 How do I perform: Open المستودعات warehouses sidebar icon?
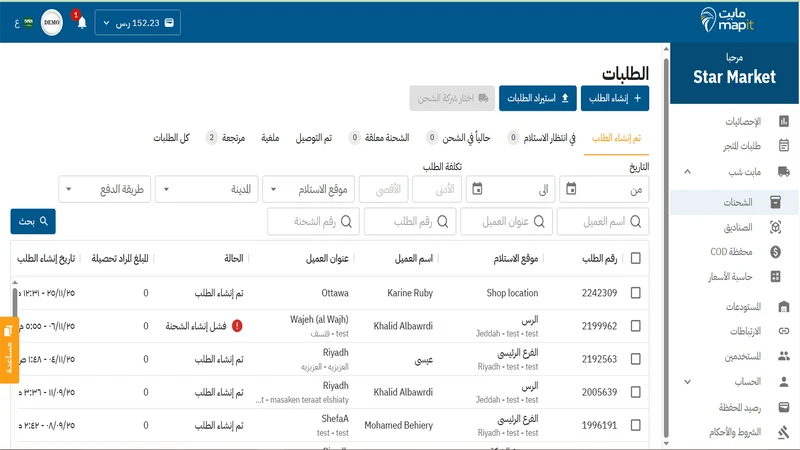784,307
